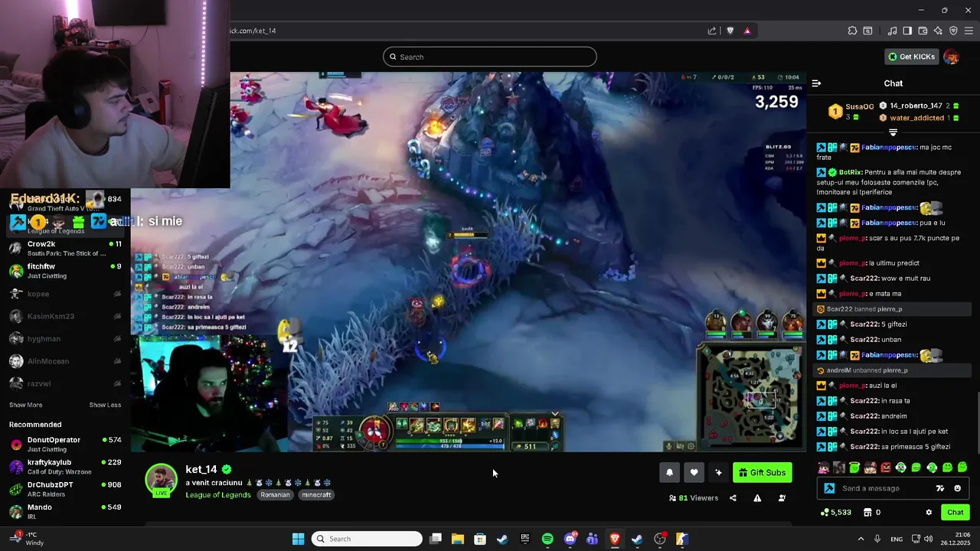The height and width of the screenshot is (551, 980).
Task: Click SusaOG on gift leaderboard
Action: click(860, 107)
